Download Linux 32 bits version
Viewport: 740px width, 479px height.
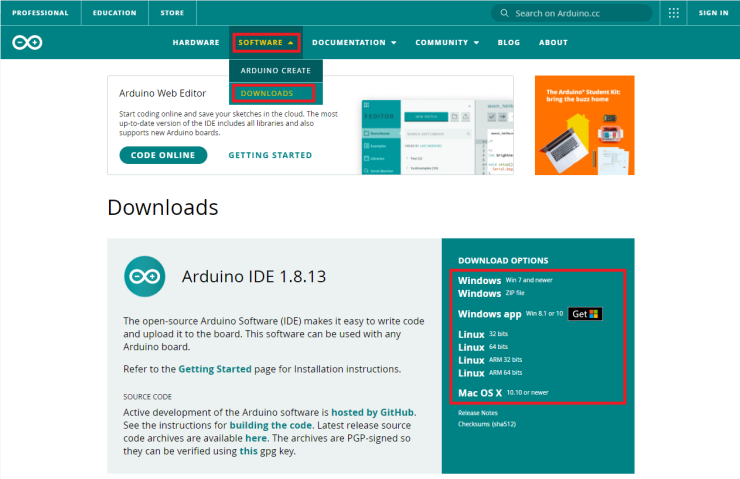coord(483,334)
